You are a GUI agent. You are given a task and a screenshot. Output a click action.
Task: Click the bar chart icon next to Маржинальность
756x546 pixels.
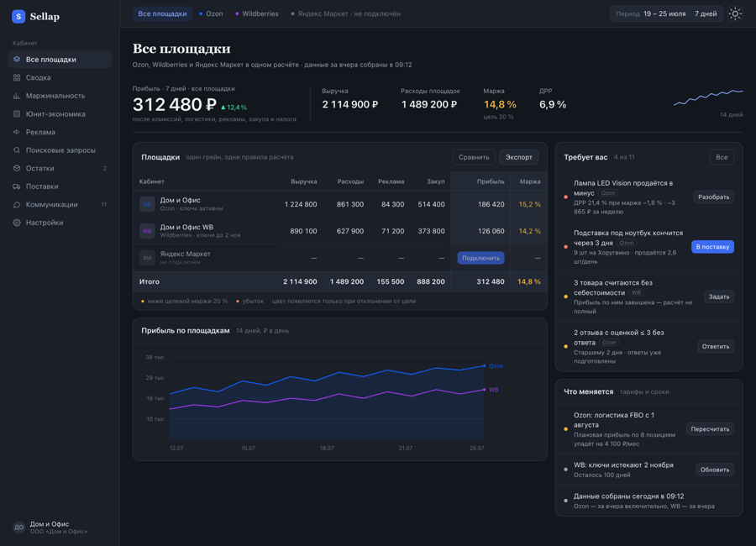pos(17,96)
